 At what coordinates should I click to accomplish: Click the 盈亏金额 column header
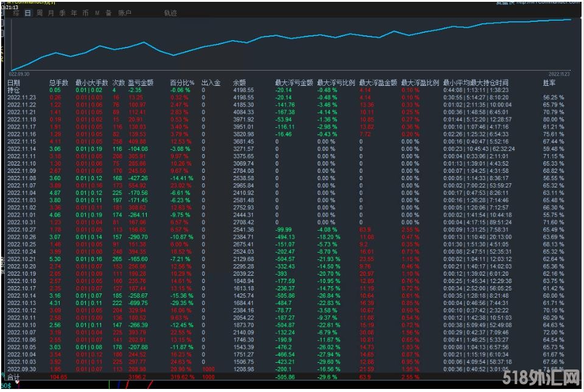[141, 83]
